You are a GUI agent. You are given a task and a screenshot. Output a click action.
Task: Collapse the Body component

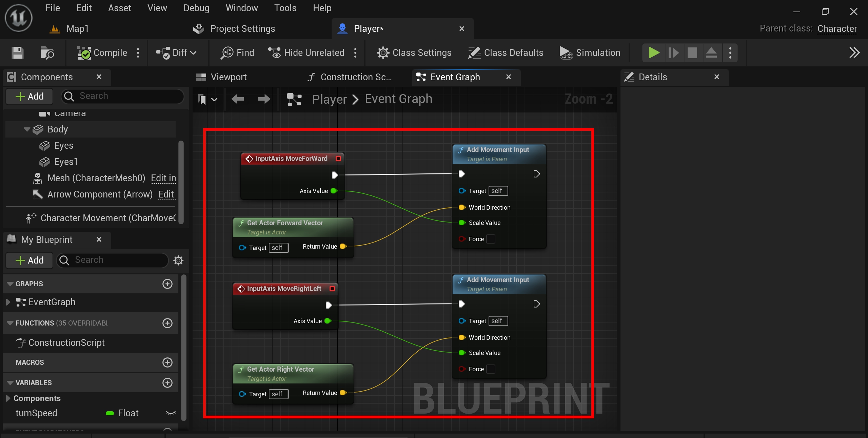pyautogui.click(x=27, y=129)
